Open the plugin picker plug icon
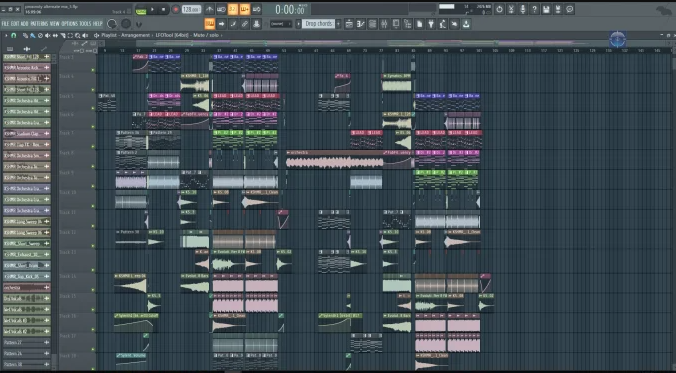Image resolution: width=676 pixels, height=373 pixels. click(x=431, y=24)
